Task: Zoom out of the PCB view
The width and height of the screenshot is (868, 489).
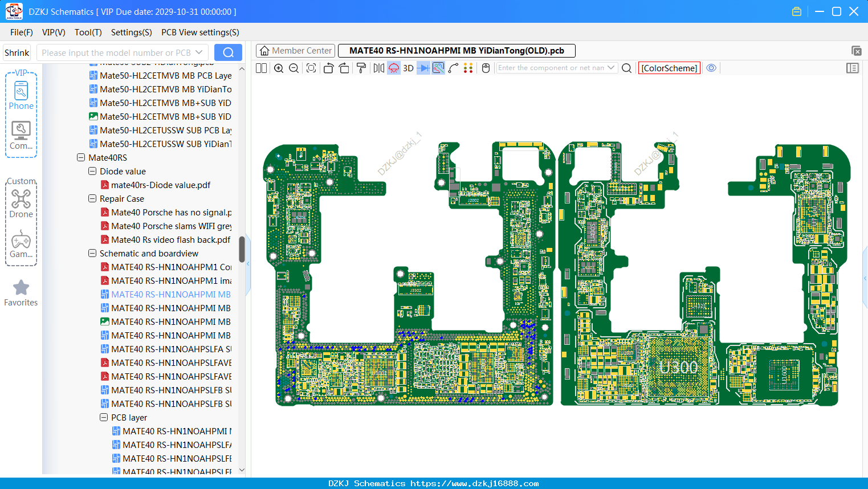Action: click(294, 68)
